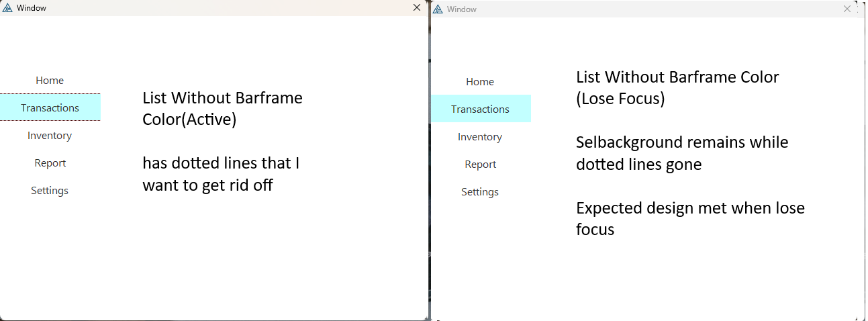Select Inventory in the inactive window's list

480,137
